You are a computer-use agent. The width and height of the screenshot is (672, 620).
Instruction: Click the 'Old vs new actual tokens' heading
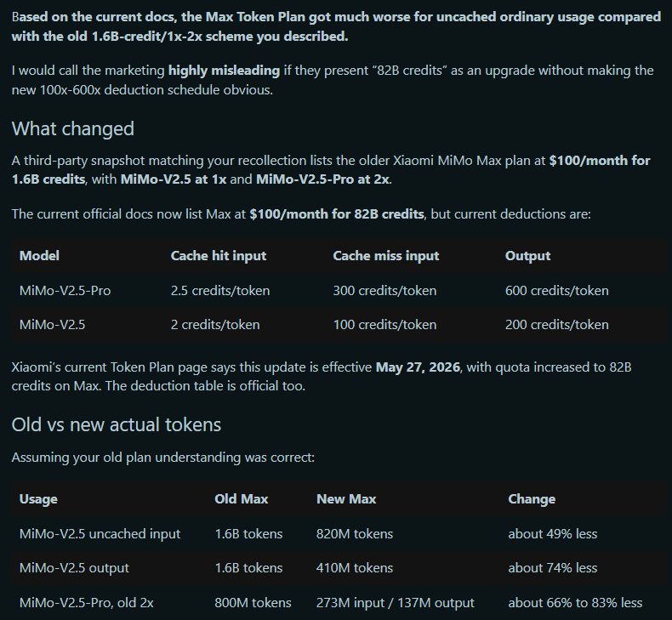117,424
